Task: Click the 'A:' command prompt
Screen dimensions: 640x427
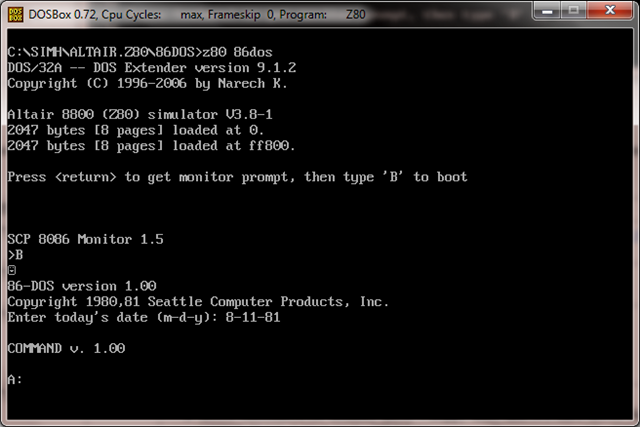Action: pos(15,380)
